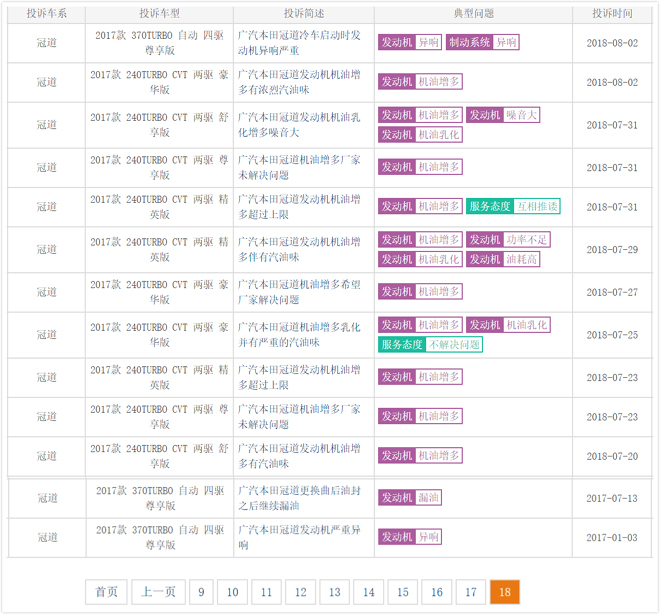
Task: Go to the 首页 first page button
Action: tap(106, 592)
